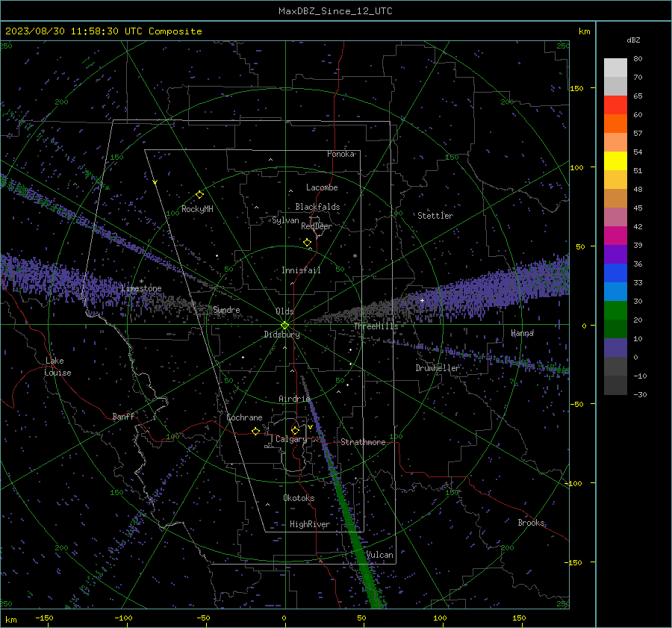The height and width of the screenshot is (628, 672).
Task: Click the yellow diamond marker below Cochrane
Action: (256, 431)
